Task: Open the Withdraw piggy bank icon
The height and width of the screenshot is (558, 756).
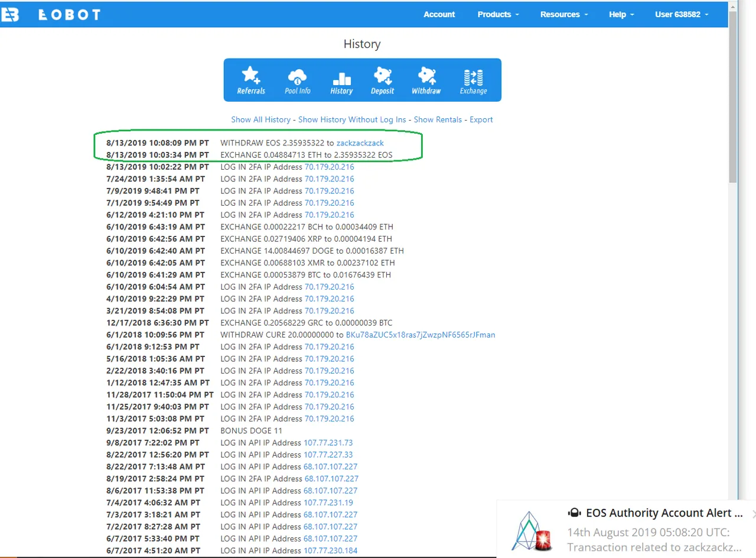Action: click(426, 80)
